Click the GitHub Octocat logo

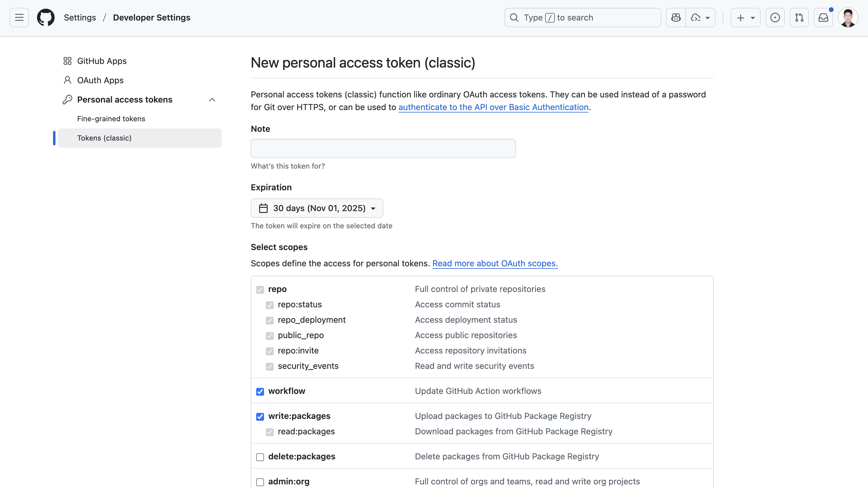[x=46, y=17]
